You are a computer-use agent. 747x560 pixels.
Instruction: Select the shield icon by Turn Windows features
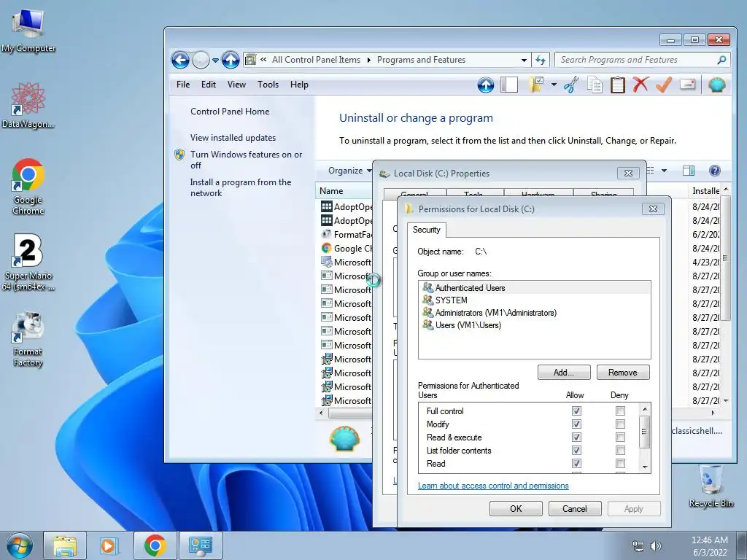pos(179,155)
